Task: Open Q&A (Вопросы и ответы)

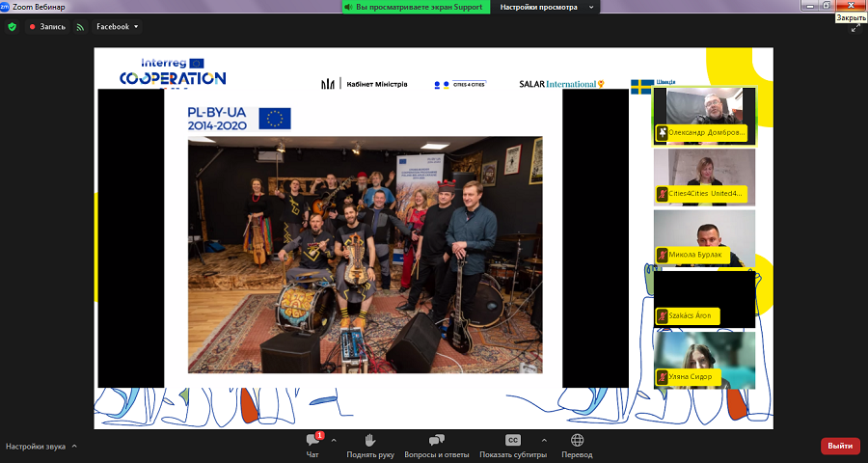Action: 436,441
